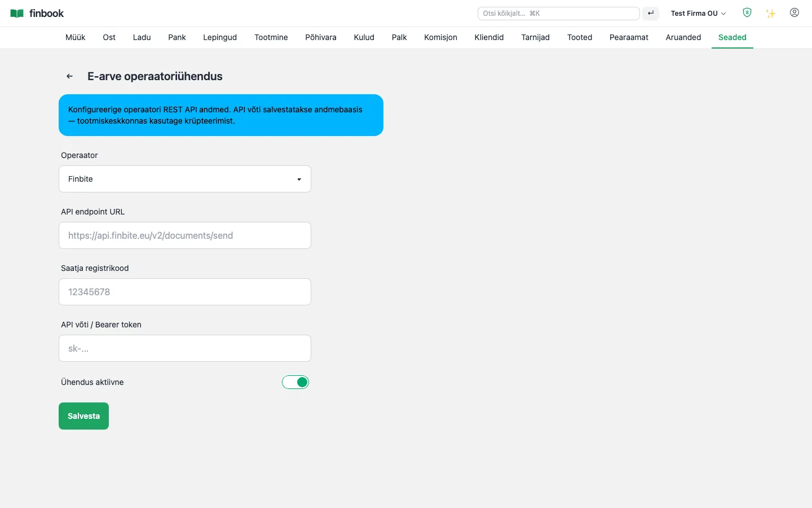Viewport: 812px width, 508px height.
Task: Open the Pank menu
Action: tap(177, 37)
